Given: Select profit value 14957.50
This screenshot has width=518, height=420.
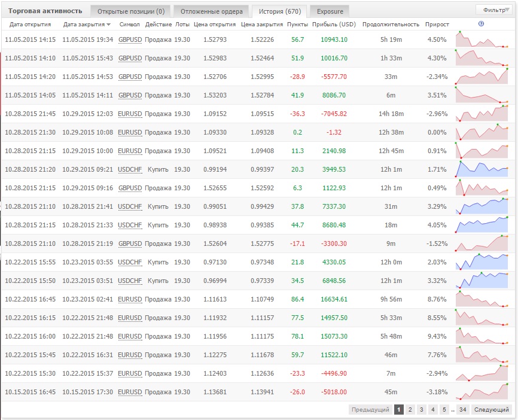Looking at the screenshot, I should [x=334, y=318].
